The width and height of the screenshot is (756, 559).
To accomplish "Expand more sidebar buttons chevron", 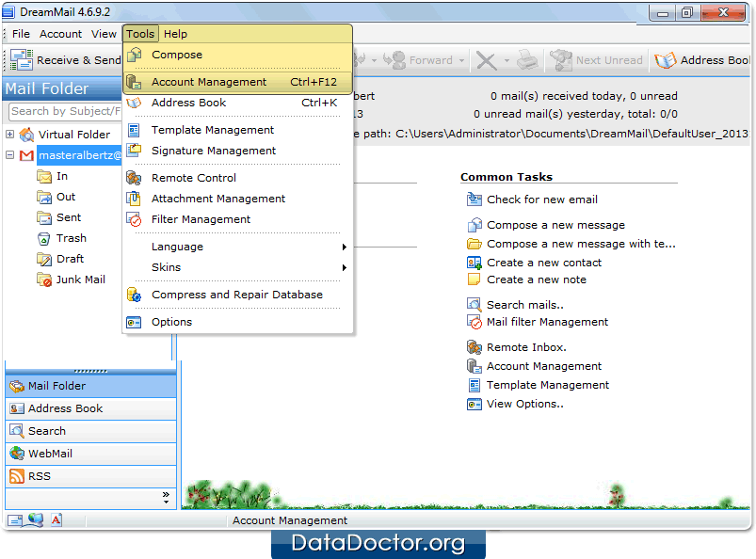I will tap(166, 497).
